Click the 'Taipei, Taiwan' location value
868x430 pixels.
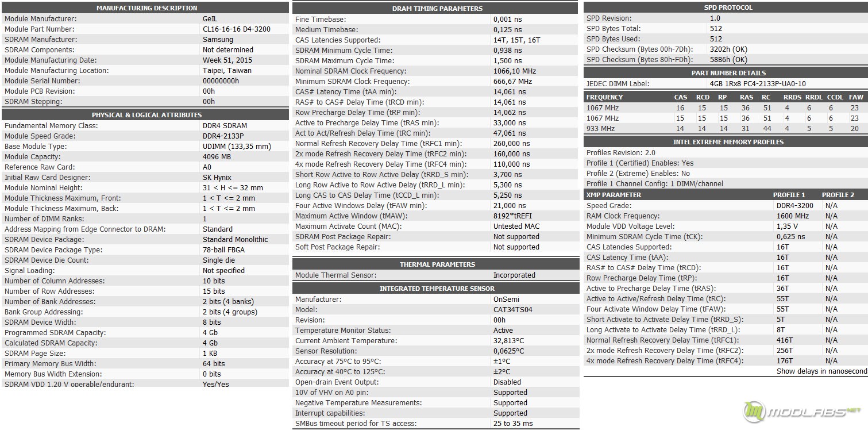pyautogui.click(x=227, y=71)
